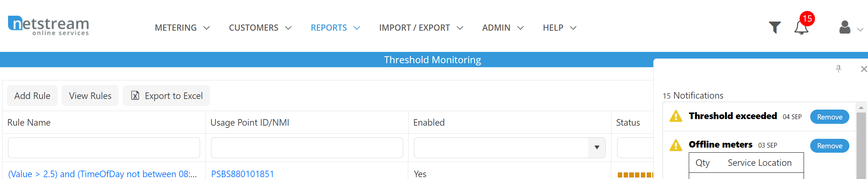Click the filter funnel icon
Viewport: 868px width, 179px height.
(774, 27)
